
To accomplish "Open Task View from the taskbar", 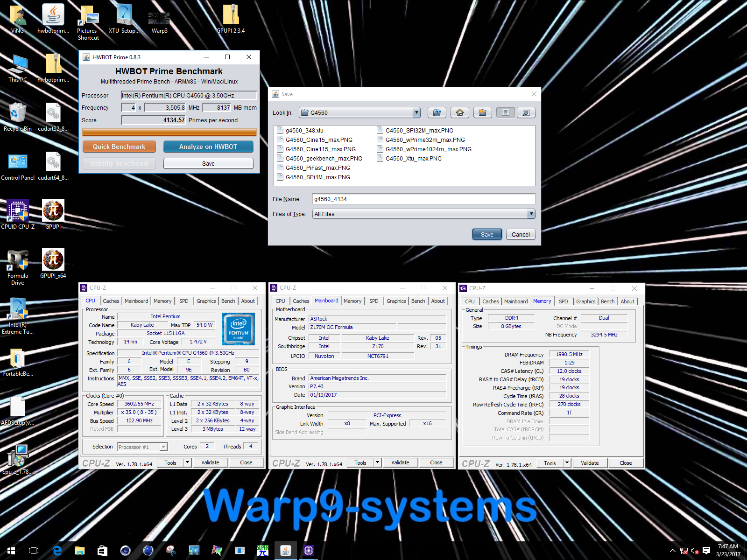I will [34, 551].
